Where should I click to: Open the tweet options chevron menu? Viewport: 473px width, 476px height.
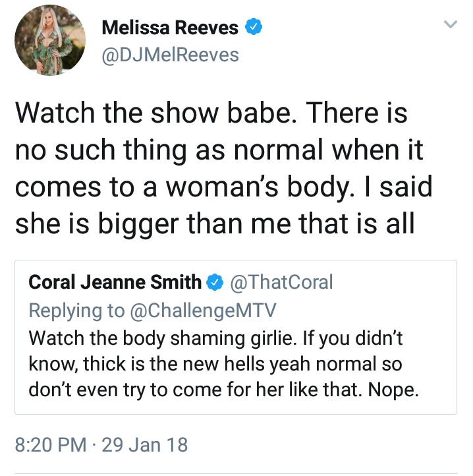[x=450, y=24]
